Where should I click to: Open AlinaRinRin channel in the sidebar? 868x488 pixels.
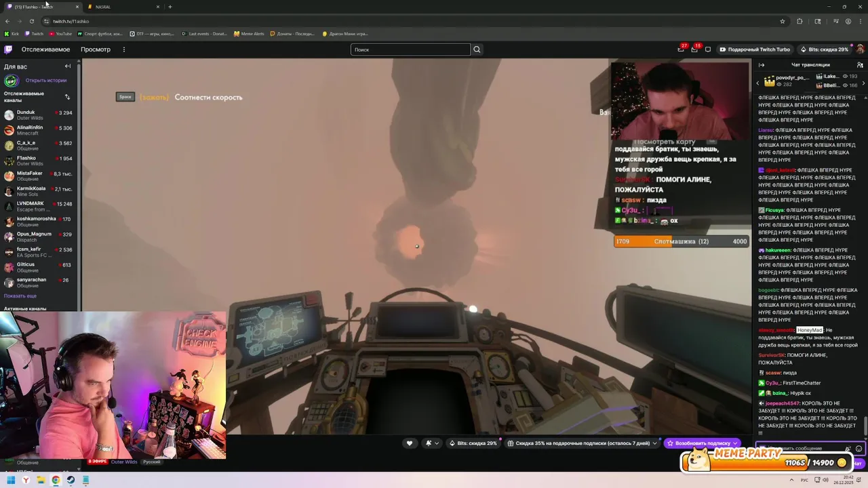coord(39,130)
